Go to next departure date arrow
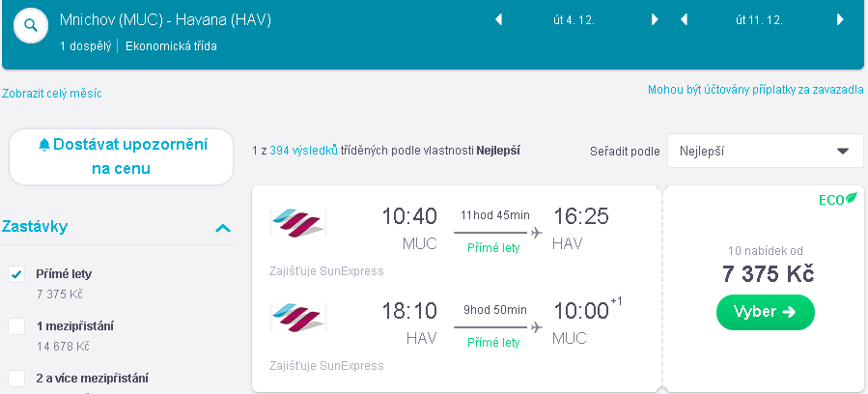Screen dimensions: 868x394 (656, 20)
